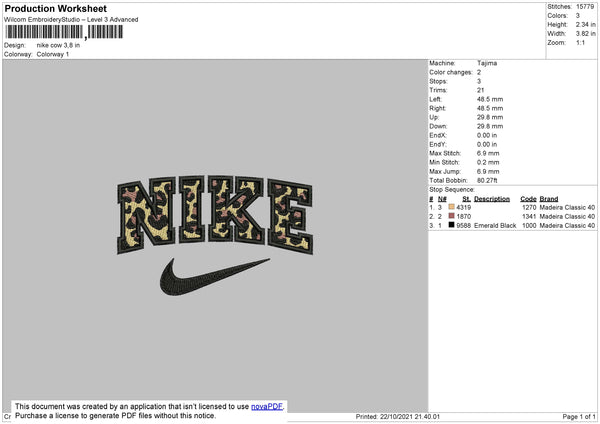
Task: Click the Height value '2.34 in'
Action: pos(585,24)
